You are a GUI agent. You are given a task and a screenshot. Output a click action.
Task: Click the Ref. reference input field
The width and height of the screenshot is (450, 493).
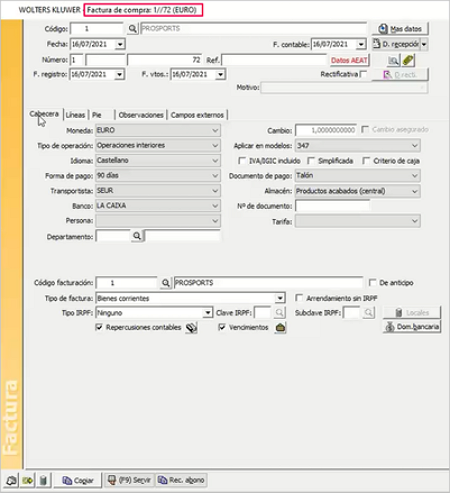(x=274, y=60)
